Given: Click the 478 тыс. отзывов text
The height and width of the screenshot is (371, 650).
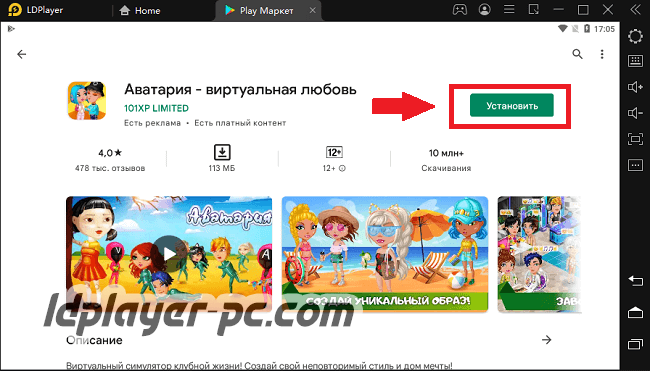Looking at the screenshot, I should click(x=110, y=168).
